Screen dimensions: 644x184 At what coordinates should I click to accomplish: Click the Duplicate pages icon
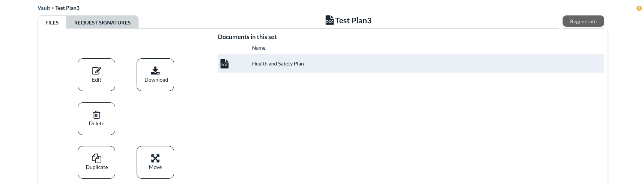(x=96, y=158)
